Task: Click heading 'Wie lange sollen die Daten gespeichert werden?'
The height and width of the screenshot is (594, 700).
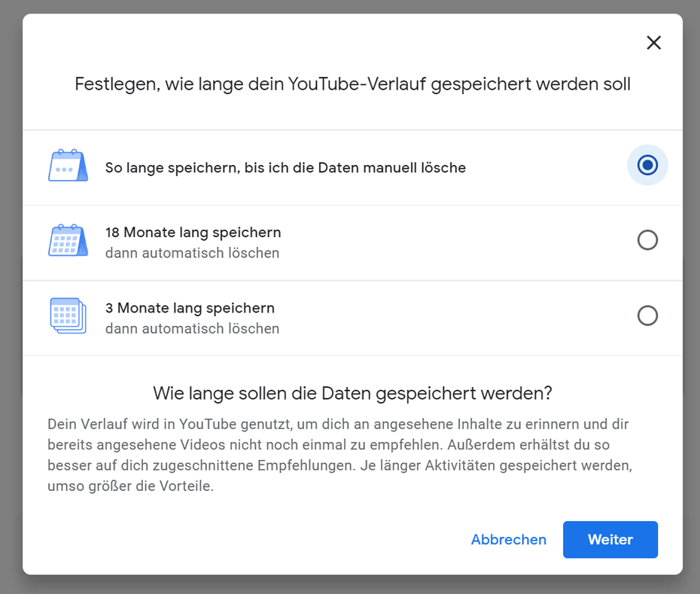Action: 353,394
